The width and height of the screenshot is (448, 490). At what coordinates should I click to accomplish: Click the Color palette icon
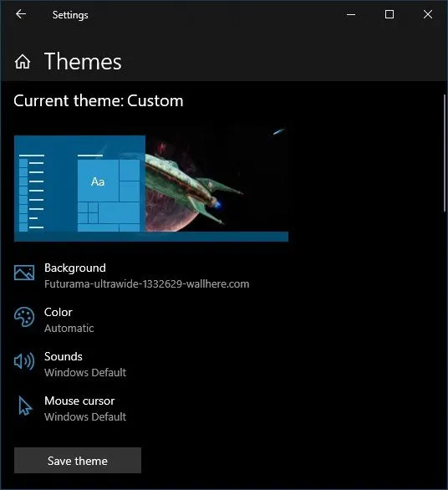pyautogui.click(x=24, y=317)
